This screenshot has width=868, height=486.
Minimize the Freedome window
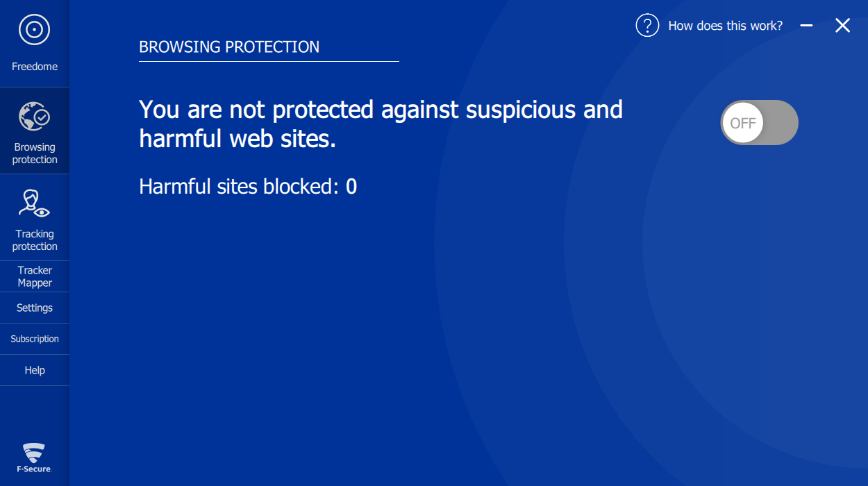click(x=806, y=26)
